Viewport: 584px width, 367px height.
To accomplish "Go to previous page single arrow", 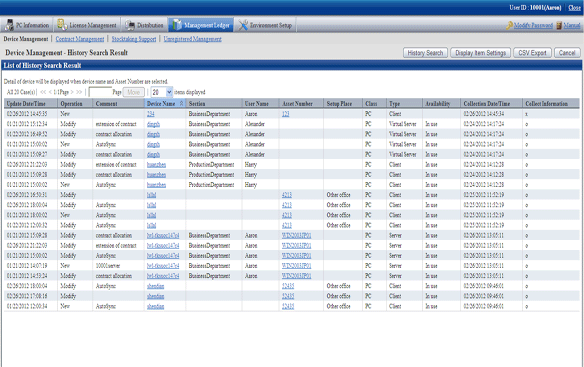I will click(50, 92).
